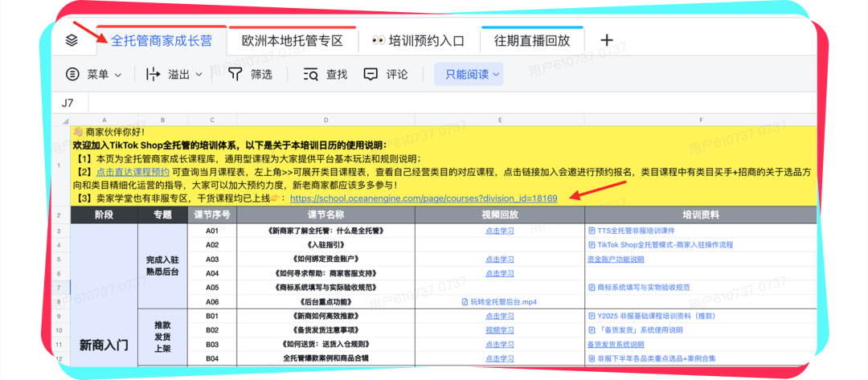Viewport: 868px width, 380px height.
Task: Select the 阶段 header cell
Action: [x=104, y=215]
